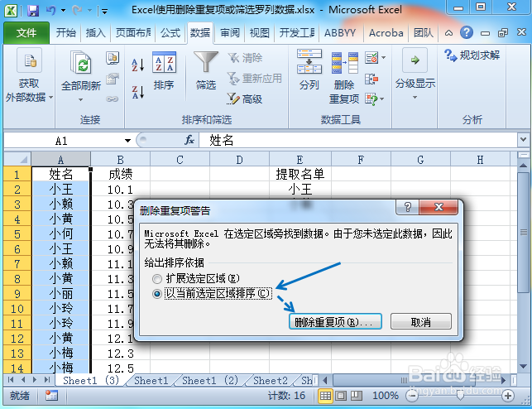The image size is (532, 409).
Task: Sort ascending A to Z
Action: point(138,65)
